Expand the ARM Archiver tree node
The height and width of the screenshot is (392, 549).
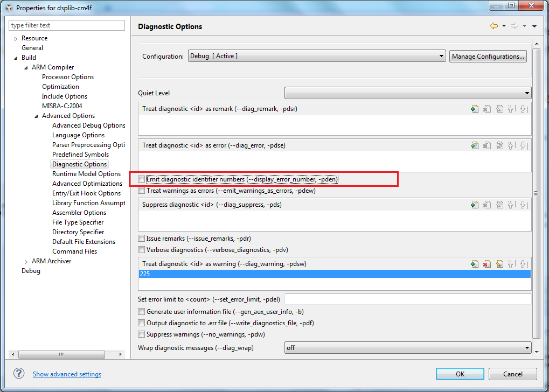tap(26, 261)
